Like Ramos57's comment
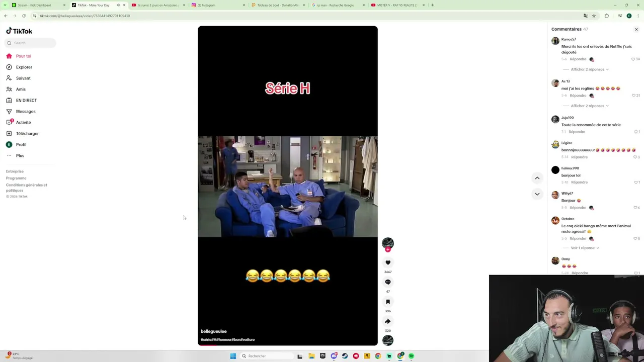Screen dimensions: 644x362 (x=633, y=59)
